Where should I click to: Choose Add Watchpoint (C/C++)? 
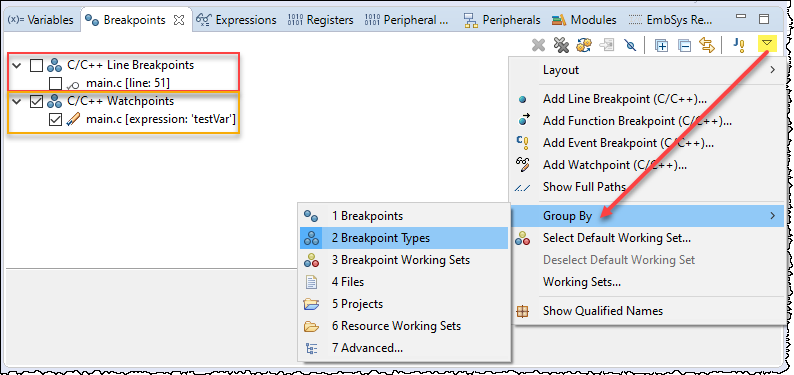pos(646,165)
